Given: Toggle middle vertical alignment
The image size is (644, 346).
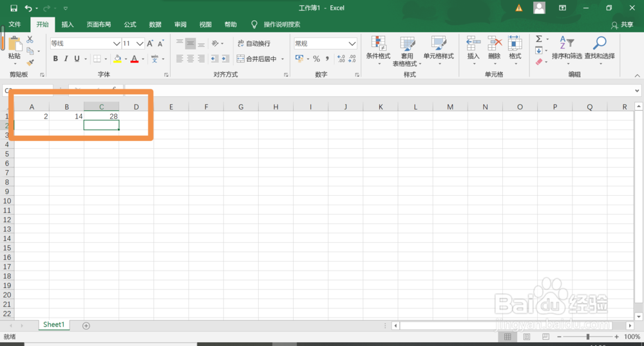Looking at the screenshot, I should point(191,43).
